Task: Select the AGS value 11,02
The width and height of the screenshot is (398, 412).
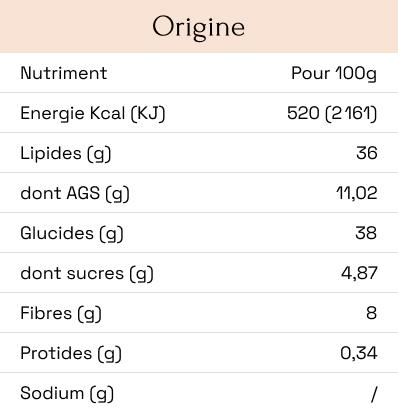Action: point(357,193)
